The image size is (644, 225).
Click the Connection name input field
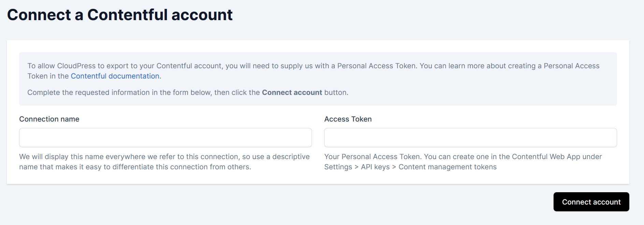[166, 138]
